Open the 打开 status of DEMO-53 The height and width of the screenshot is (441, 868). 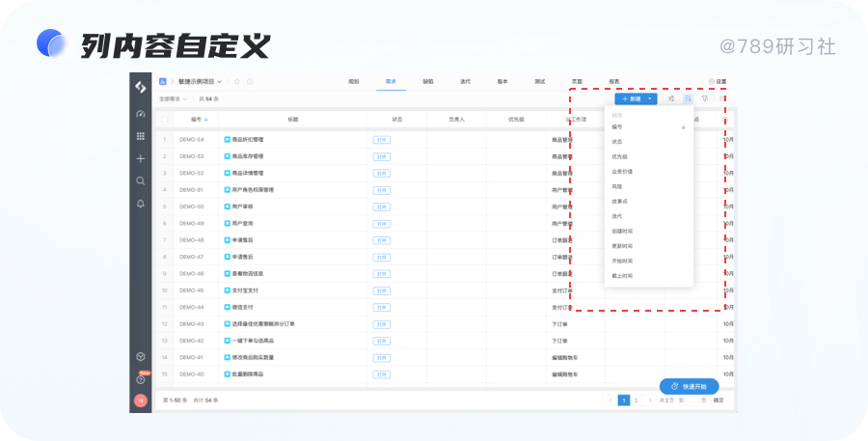pos(381,156)
